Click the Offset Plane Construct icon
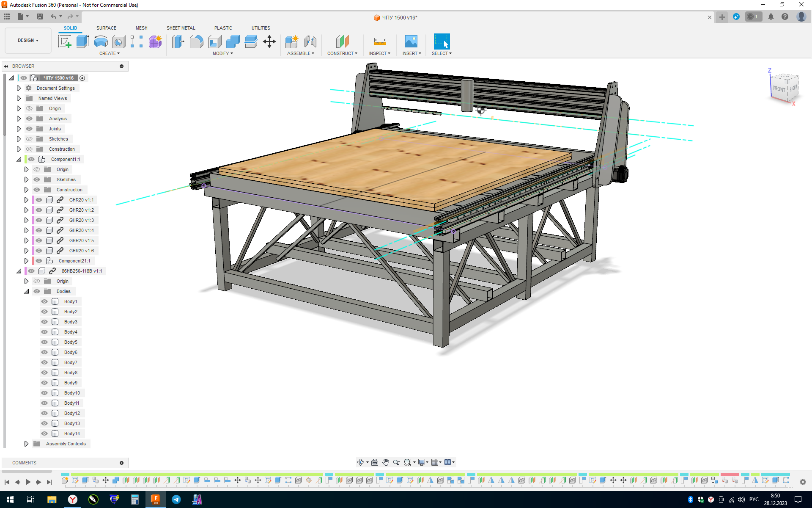This screenshot has height=508, width=812. (342, 41)
